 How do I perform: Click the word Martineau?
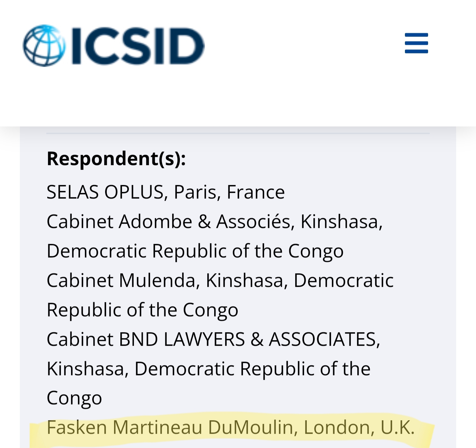pos(157,427)
